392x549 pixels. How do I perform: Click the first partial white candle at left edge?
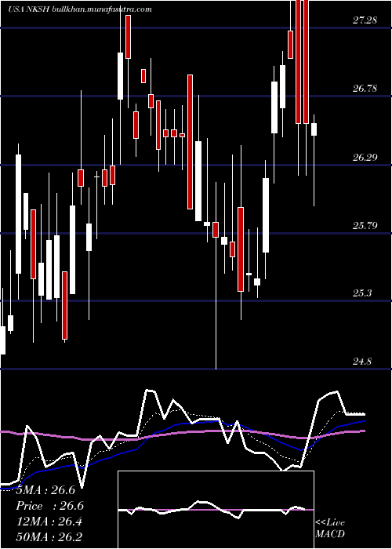(2, 340)
